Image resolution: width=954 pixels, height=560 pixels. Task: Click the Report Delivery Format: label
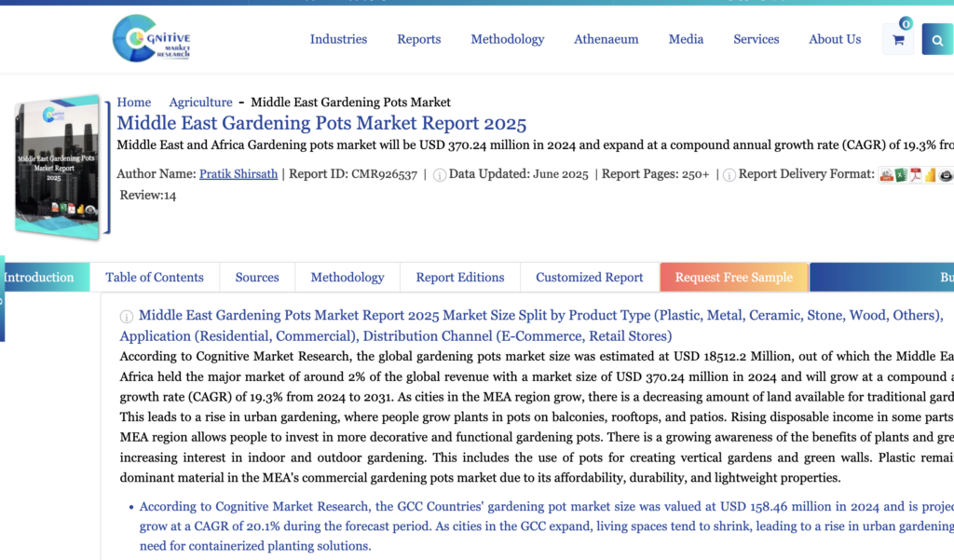pyautogui.click(x=807, y=174)
